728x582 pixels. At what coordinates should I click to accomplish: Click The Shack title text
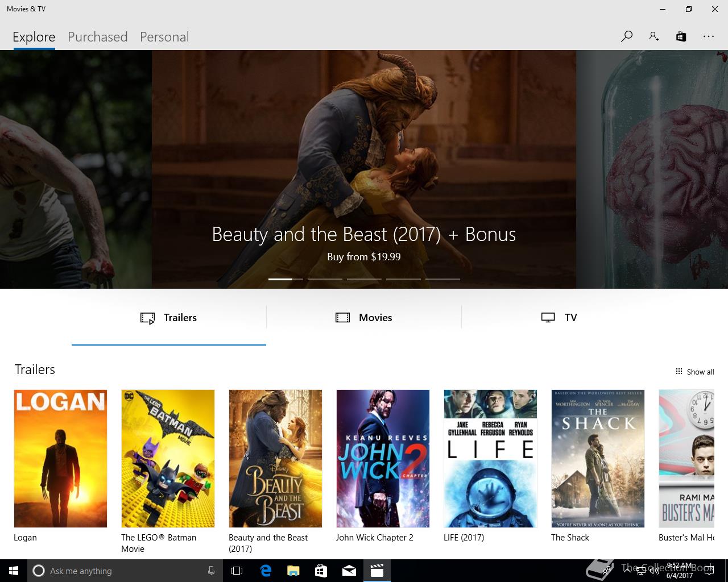tap(570, 538)
